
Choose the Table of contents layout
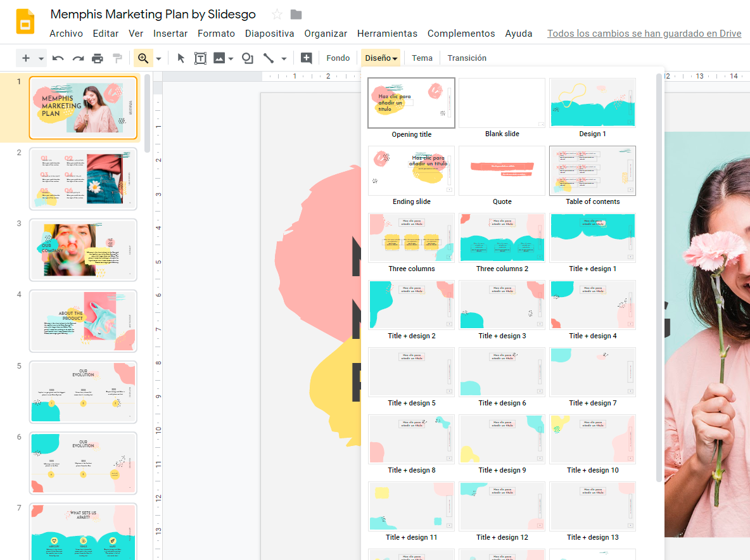point(593,171)
